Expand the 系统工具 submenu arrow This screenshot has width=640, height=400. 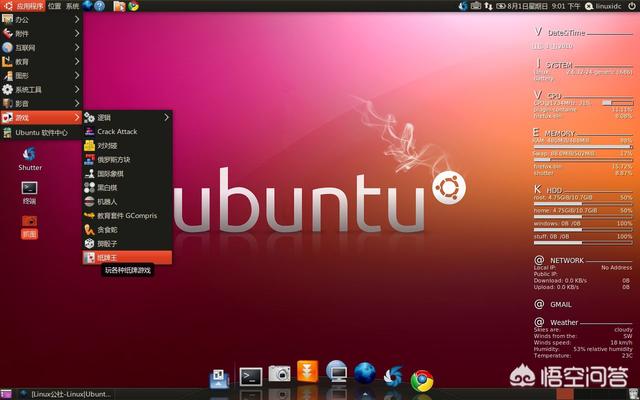click(77, 89)
